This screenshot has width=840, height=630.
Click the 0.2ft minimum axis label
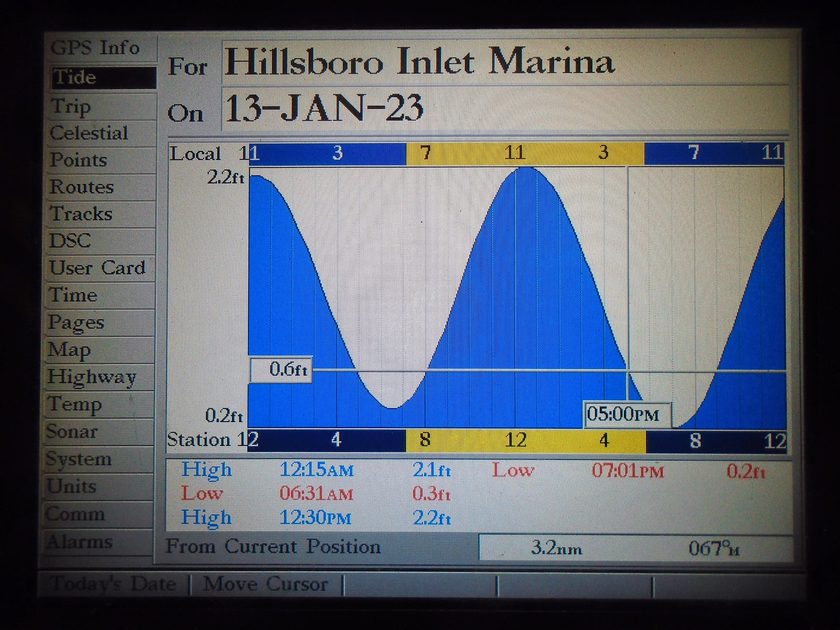[x=224, y=415]
